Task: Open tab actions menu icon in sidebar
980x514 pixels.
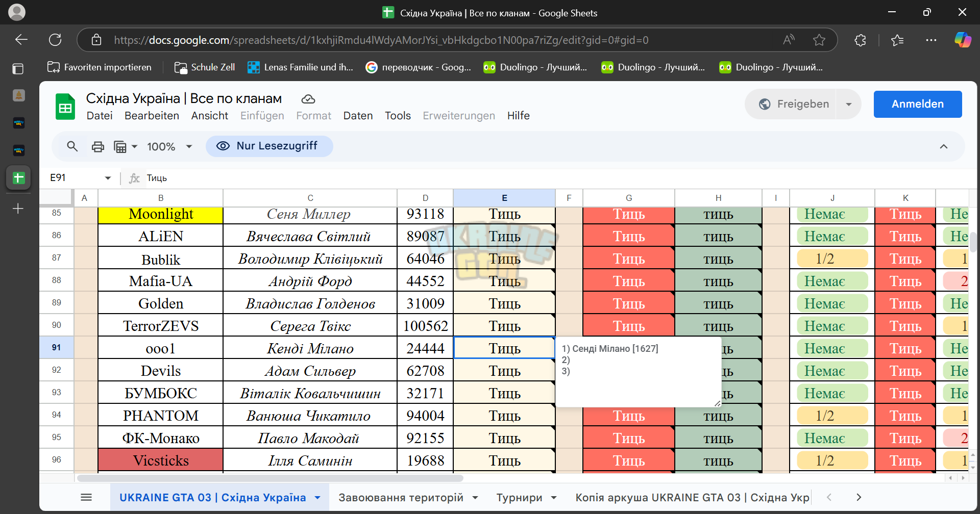Action: 18,68
